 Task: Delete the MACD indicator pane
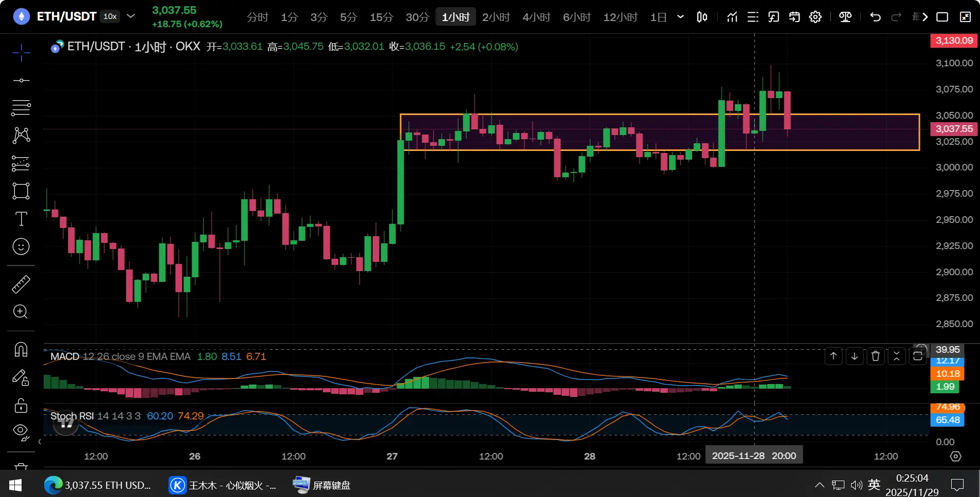point(876,356)
